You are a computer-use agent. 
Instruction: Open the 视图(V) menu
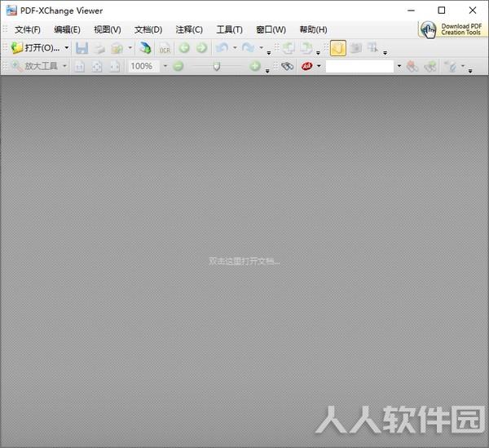point(108,30)
